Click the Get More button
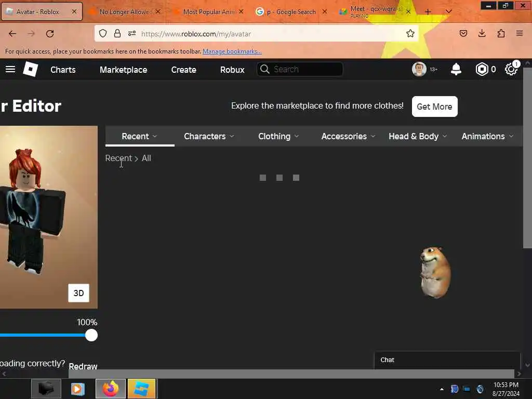This screenshot has width=532, height=399. pos(435,107)
